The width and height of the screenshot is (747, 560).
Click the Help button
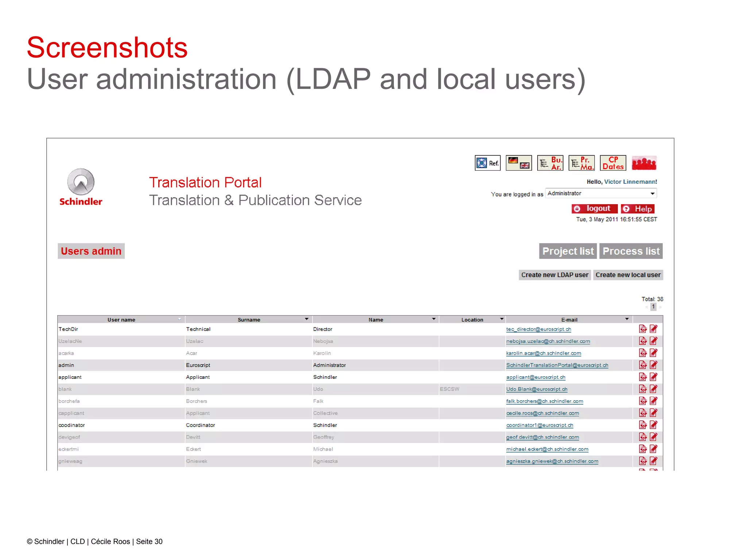[x=638, y=209]
